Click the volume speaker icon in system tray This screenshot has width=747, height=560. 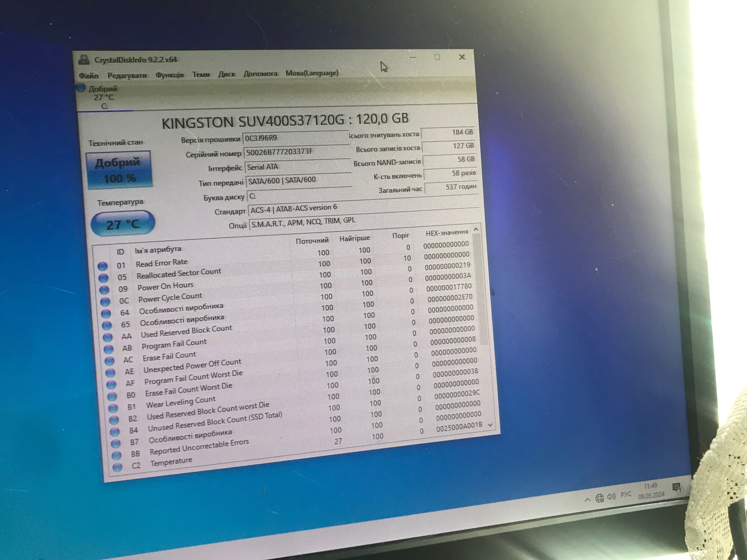click(x=611, y=496)
